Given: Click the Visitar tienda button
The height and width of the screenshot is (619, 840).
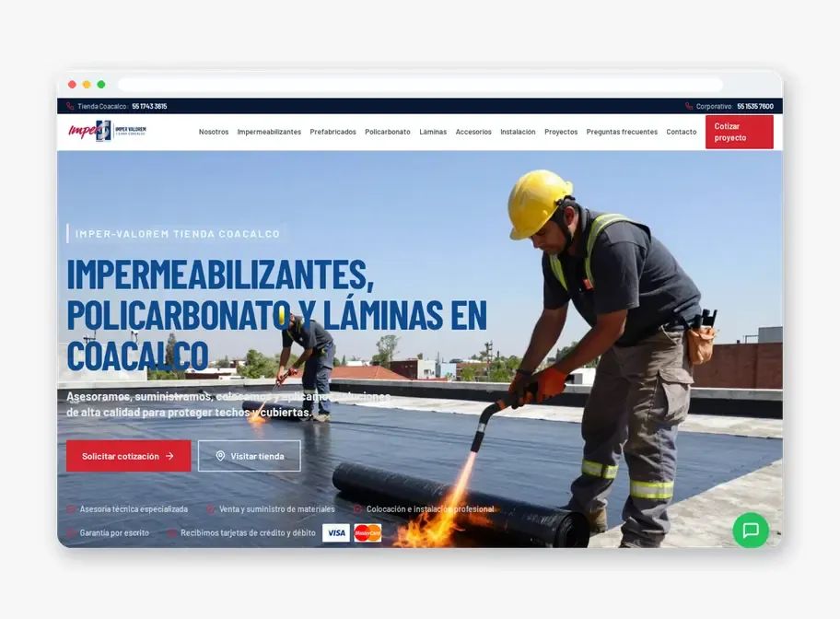Looking at the screenshot, I should click(249, 456).
